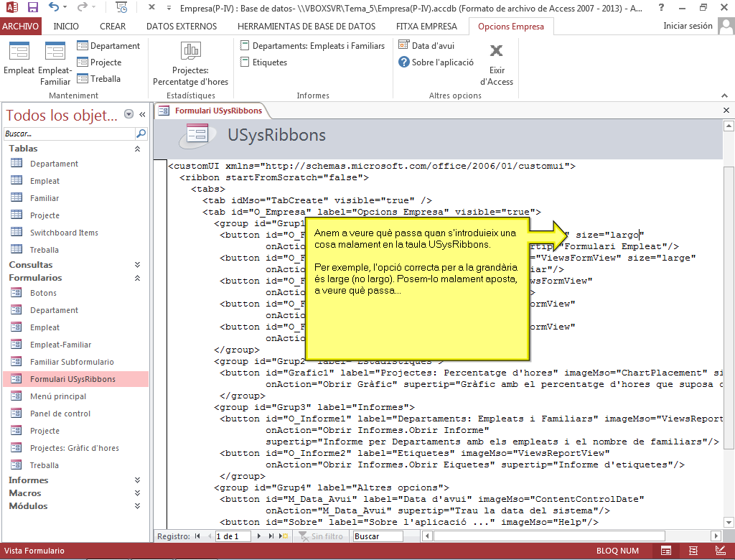
Task: Collapse the Tablas group
Action: point(137,149)
